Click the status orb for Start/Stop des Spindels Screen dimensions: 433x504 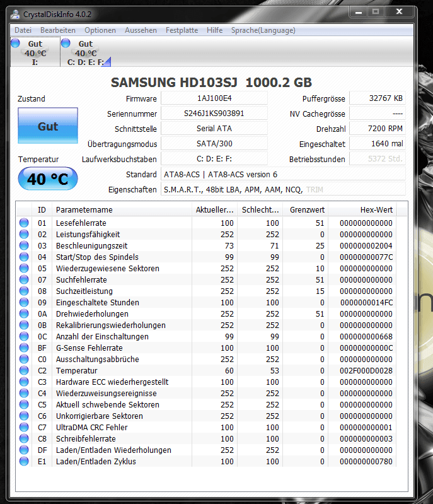coord(24,257)
